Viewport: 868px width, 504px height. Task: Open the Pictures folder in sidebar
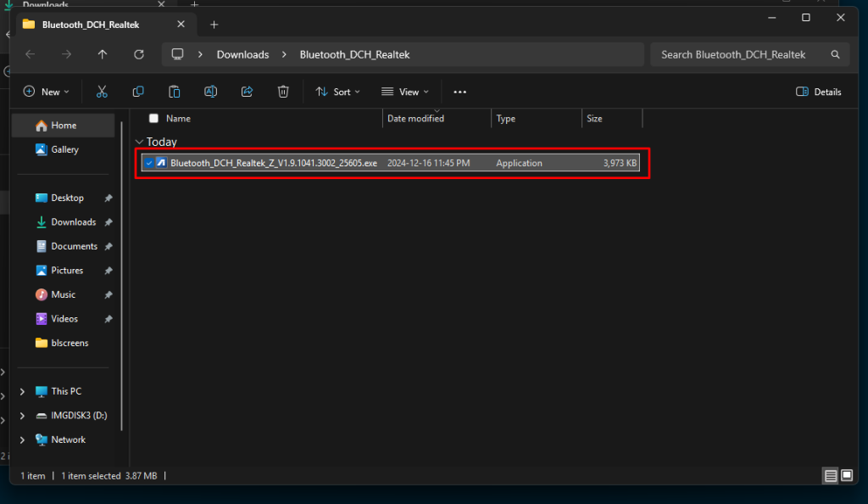[66, 270]
